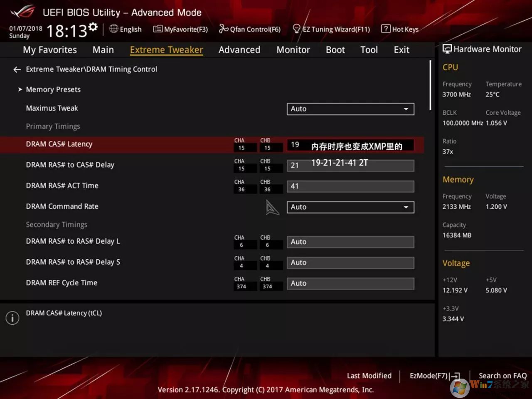
Task: Go back using the arrow beside DRAM Timing Control
Action: [x=17, y=69]
